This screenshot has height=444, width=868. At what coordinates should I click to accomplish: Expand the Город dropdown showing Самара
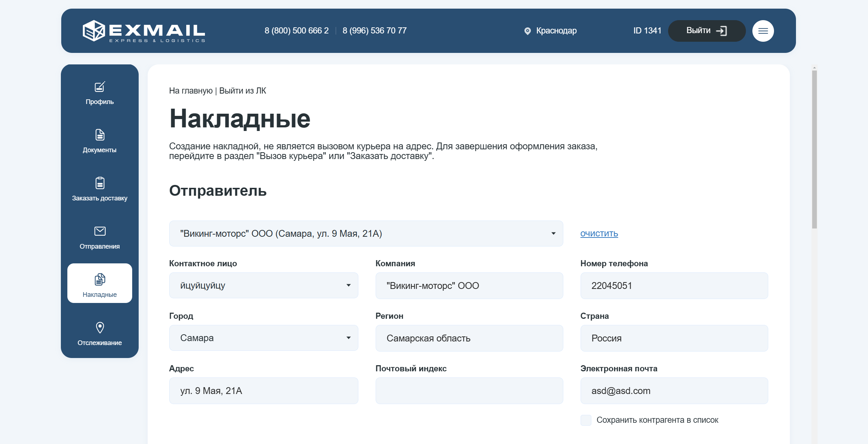(x=264, y=338)
